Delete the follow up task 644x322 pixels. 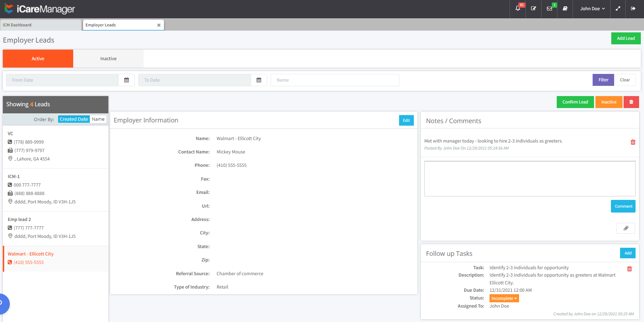click(x=630, y=269)
